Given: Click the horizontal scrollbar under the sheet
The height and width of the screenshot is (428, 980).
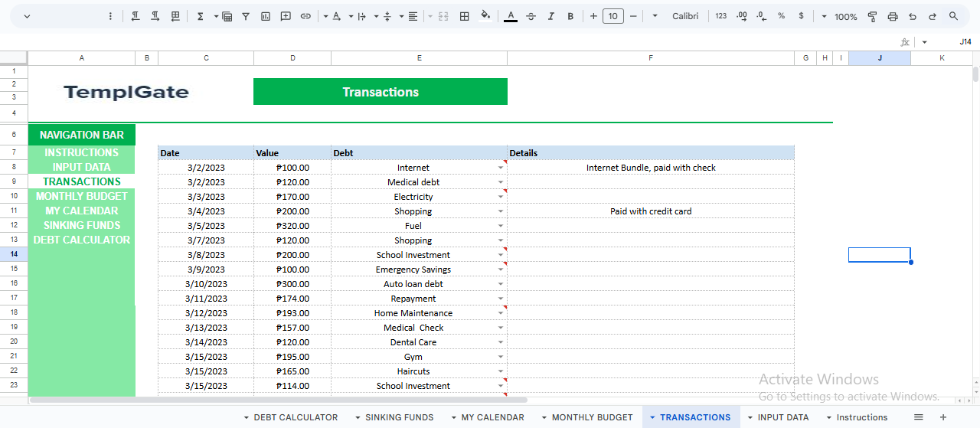Looking at the screenshot, I should click(x=279, y=400).
